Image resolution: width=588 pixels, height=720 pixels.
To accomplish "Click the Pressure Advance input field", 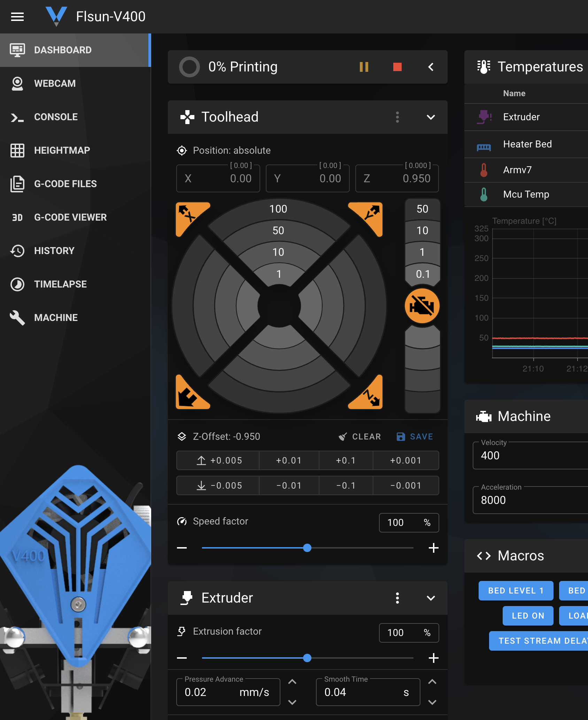I will pos(228,692).
